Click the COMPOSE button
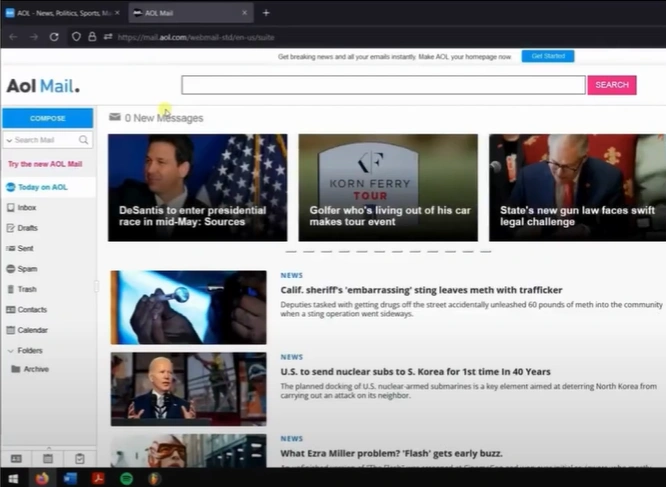Screen dimensions: 666x487 (x=48, y=118)
